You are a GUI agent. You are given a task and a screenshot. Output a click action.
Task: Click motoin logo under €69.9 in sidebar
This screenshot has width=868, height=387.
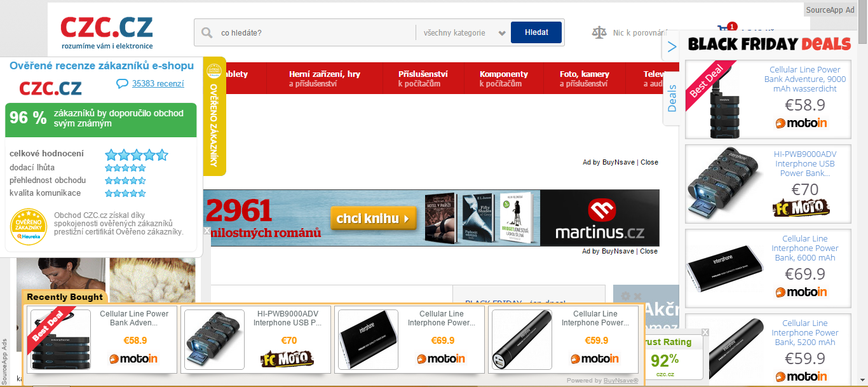click(x=801, y=292)
